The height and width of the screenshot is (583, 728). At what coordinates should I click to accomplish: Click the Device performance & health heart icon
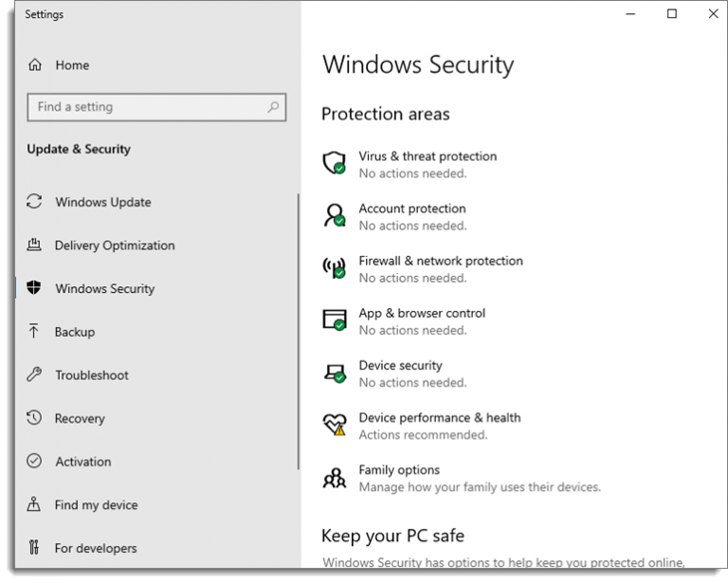tap(335, 425)
